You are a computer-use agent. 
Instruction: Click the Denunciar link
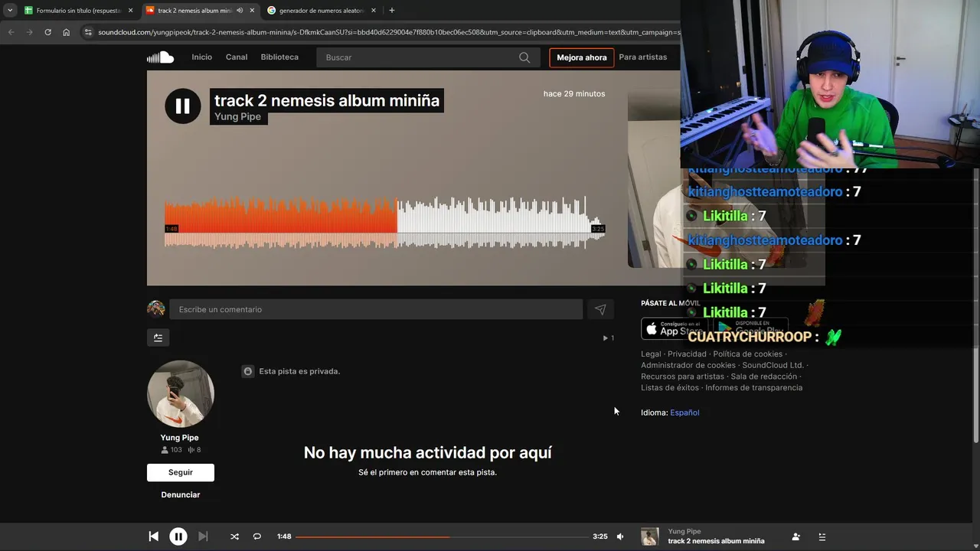click(x=181, y=495)
